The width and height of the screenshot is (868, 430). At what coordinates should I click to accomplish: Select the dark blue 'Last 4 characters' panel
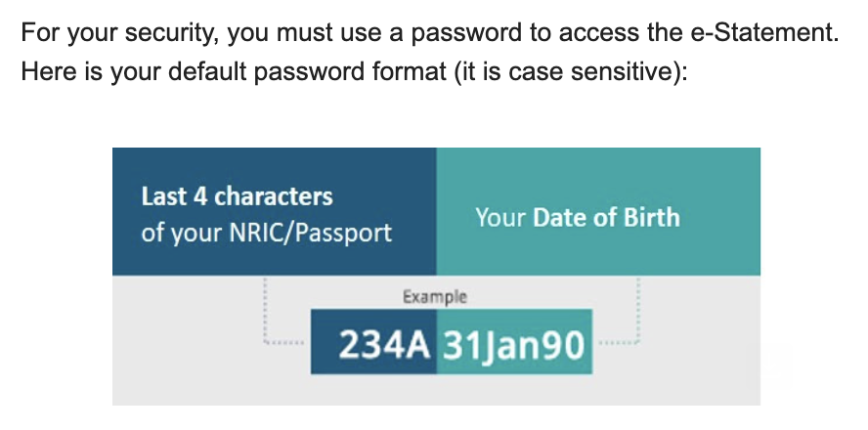click(274, 211)
